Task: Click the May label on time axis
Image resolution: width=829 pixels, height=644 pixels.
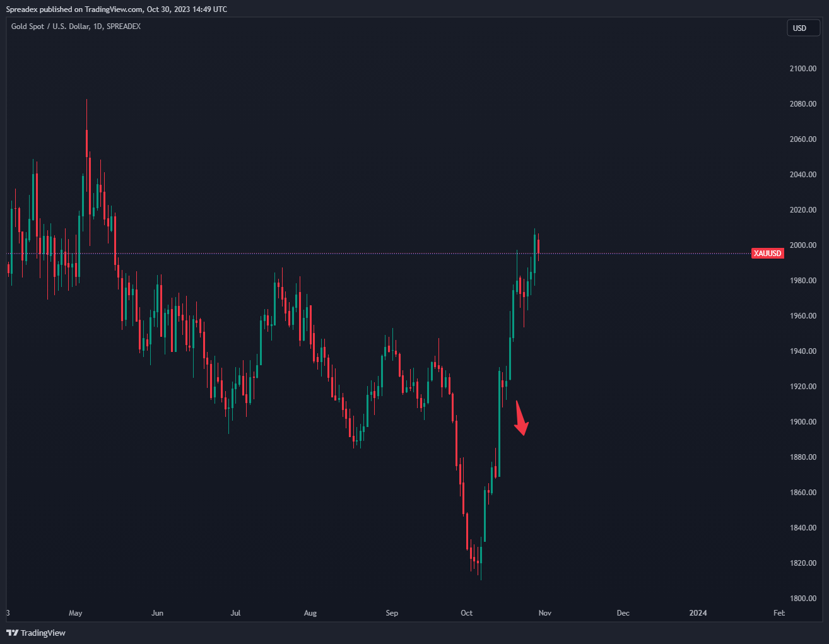Action: [x=76, y=612]
